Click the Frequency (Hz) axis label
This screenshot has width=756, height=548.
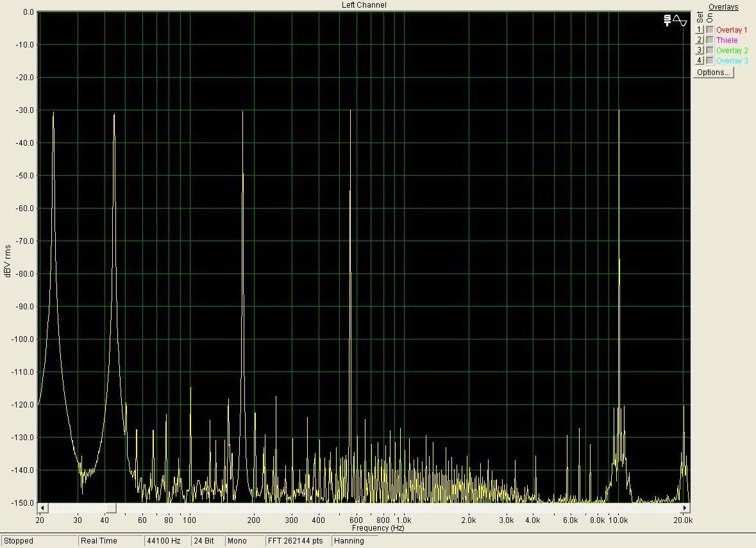coord(378,527)
